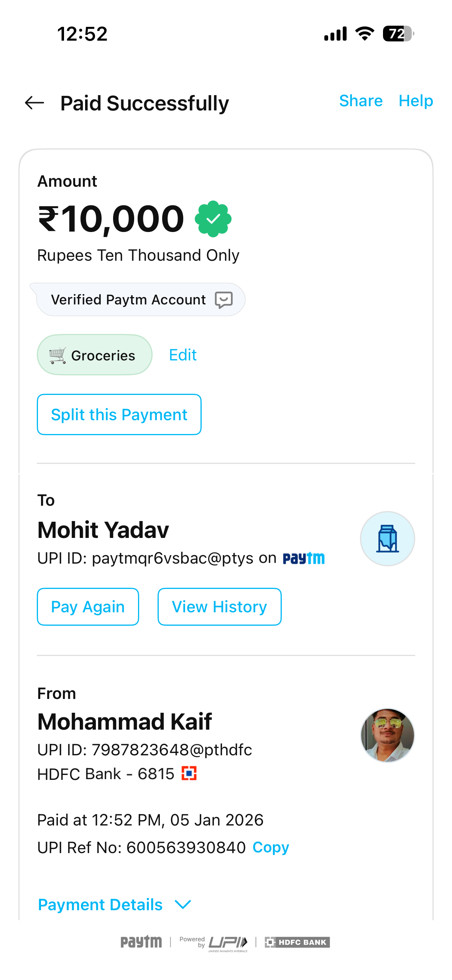
Task: Tap the HDFC Bank logo icon
Action: tap(189, 773)
